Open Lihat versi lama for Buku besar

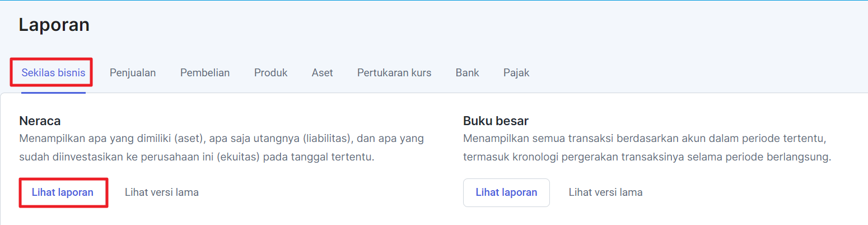pos(605,192)
